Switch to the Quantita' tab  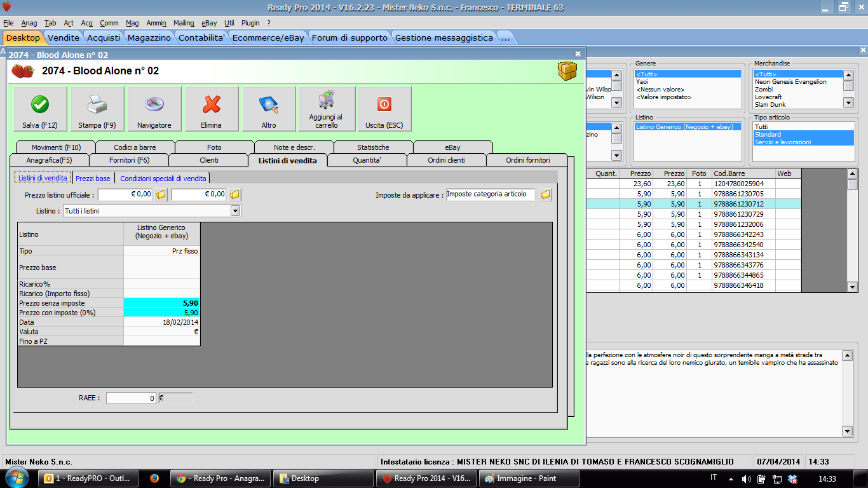pos(367,160)
